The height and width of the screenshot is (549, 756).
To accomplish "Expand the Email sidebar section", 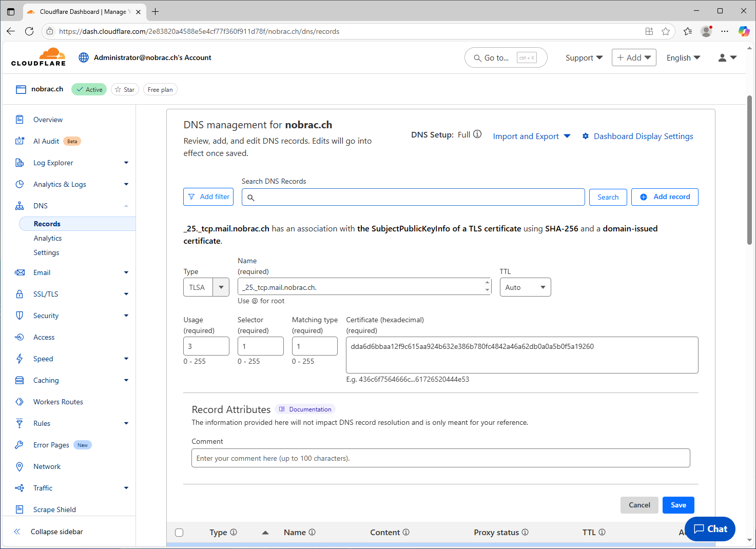I will (x=126, y=272).
